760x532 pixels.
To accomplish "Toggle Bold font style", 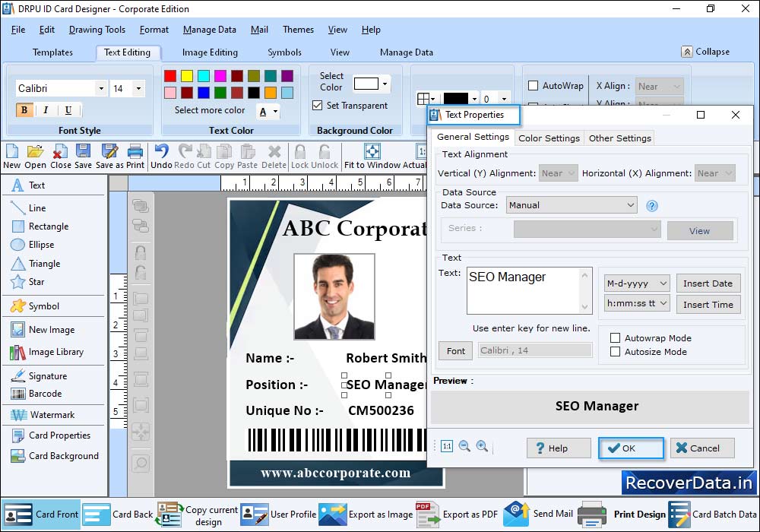I will point(24,110).
